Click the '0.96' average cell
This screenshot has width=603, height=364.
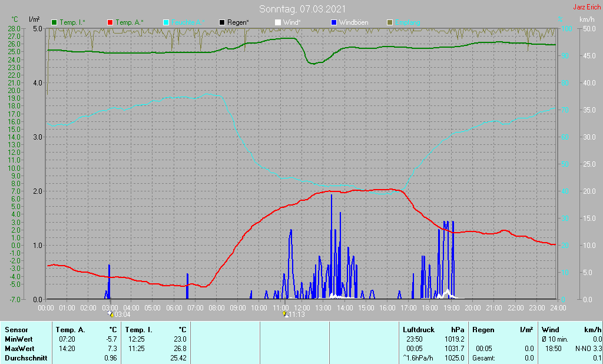110,358
